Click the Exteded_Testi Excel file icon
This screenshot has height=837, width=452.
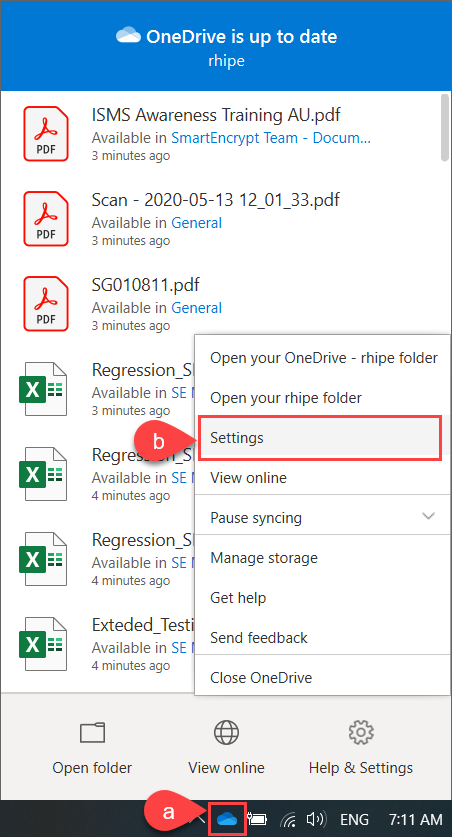coord(43,643)
